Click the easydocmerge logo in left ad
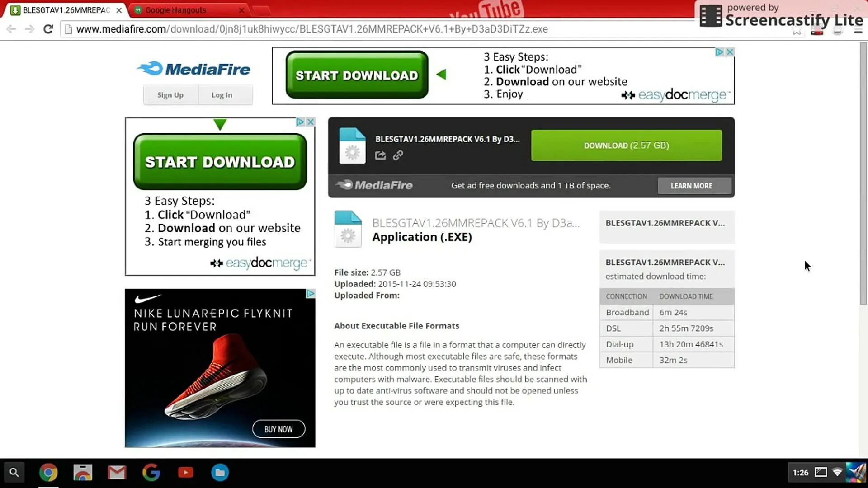This screenshot has width=868, height=488. click(x=261, y=263)
